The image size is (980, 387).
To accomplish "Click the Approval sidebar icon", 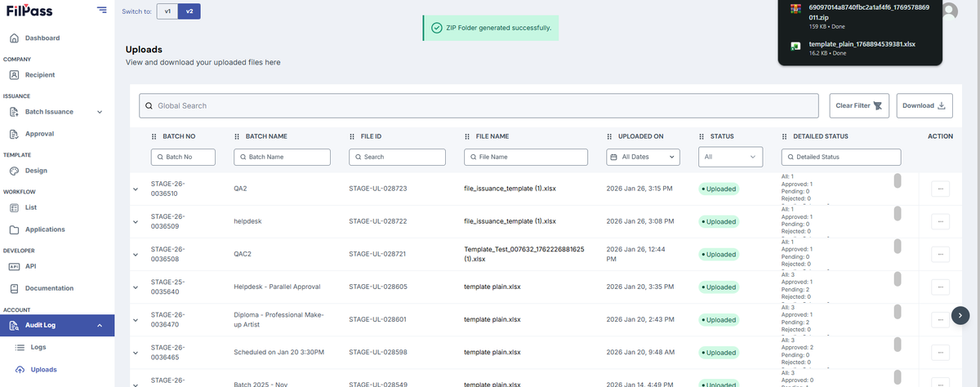I will pyautogui.click(x=14, y=134).
